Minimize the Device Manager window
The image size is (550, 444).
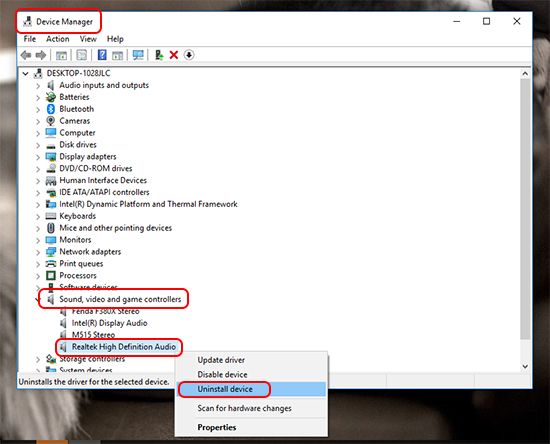click(x=456, y=21)
